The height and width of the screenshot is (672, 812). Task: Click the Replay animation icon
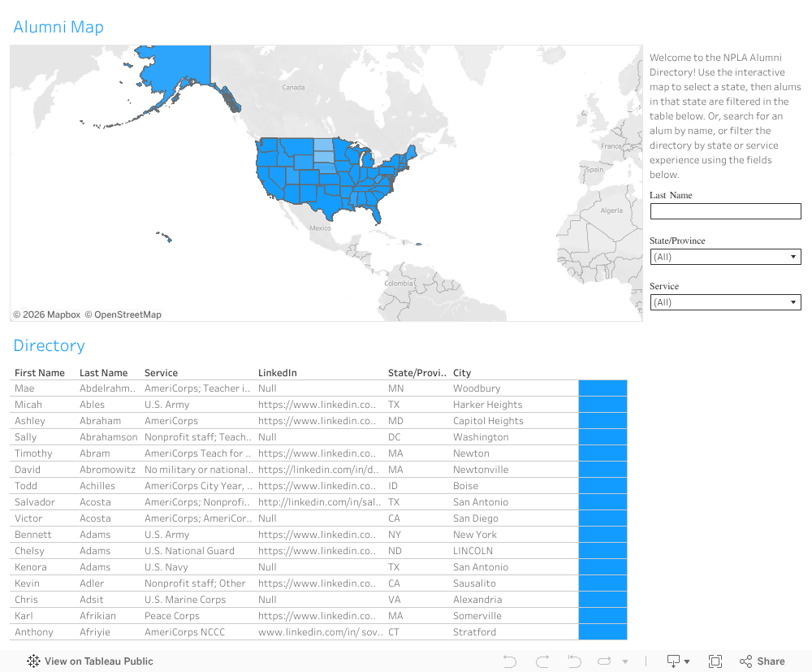click(x=605, y=661)
